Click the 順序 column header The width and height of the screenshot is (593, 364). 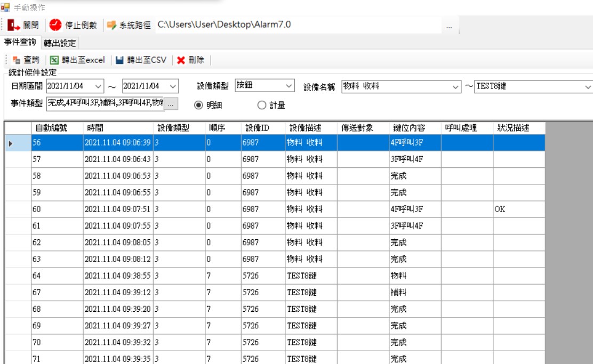click(x=223, y=128)
